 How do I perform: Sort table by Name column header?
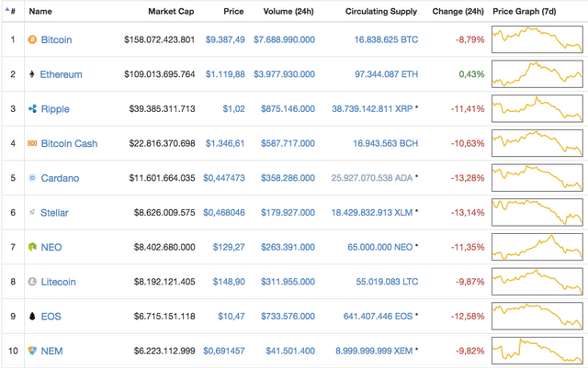[40, 11]
